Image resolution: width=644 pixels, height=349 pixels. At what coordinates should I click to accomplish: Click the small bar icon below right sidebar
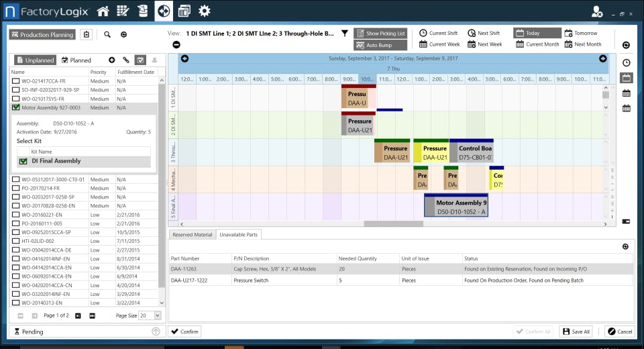[626, 221]
